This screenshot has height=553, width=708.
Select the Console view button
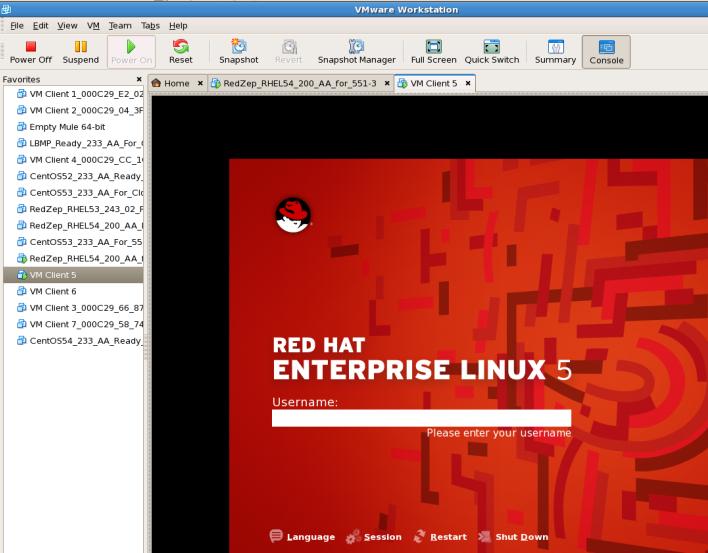tap(606, 52)
